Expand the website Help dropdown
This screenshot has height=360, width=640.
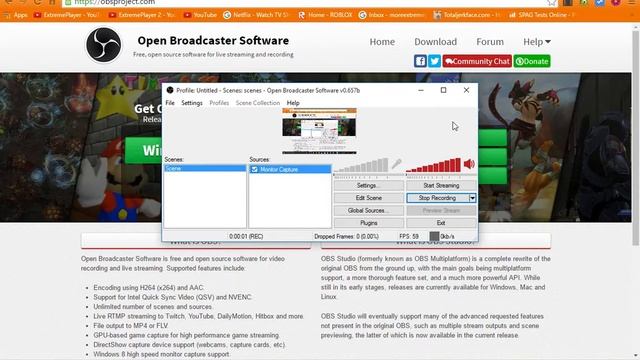click(x=537, y=42)
